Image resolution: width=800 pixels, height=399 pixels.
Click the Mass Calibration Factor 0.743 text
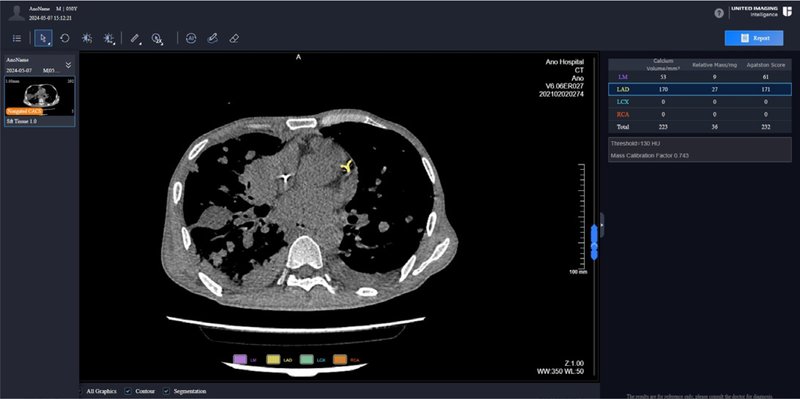coord(649,155)
